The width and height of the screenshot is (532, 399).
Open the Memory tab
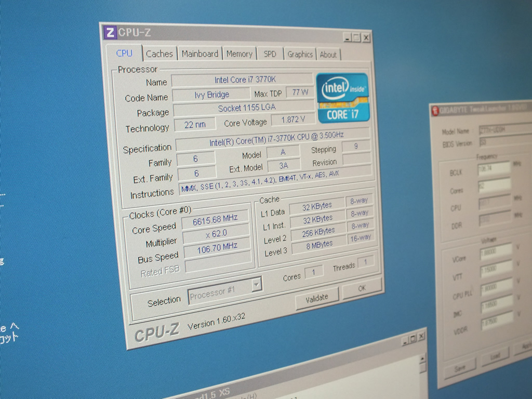pyautogui.click(x=240, y=54)
